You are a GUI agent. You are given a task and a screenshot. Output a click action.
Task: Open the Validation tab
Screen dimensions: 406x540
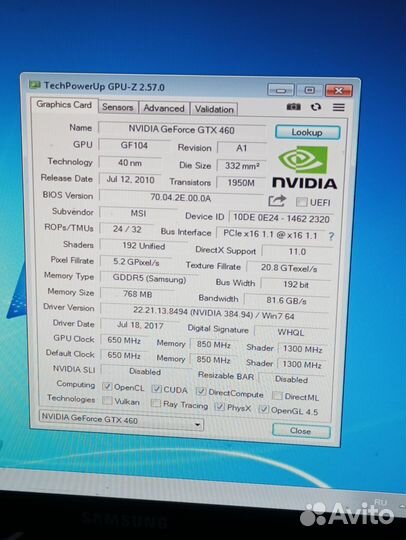[x=214, y=109]
